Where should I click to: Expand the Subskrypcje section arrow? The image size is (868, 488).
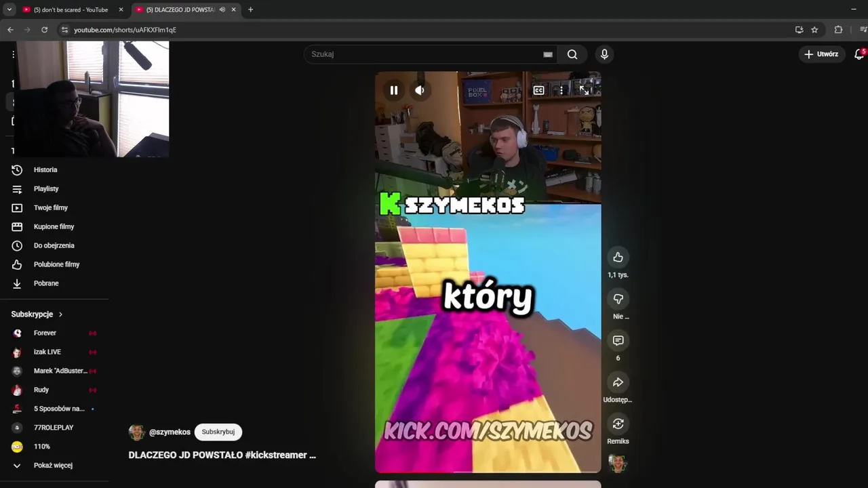click(x=60, y=314)
